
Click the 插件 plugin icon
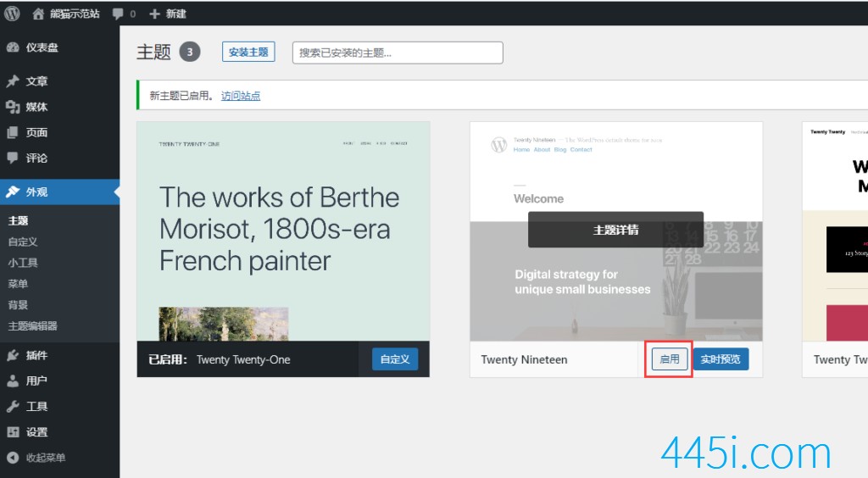[x=13, y=355]
